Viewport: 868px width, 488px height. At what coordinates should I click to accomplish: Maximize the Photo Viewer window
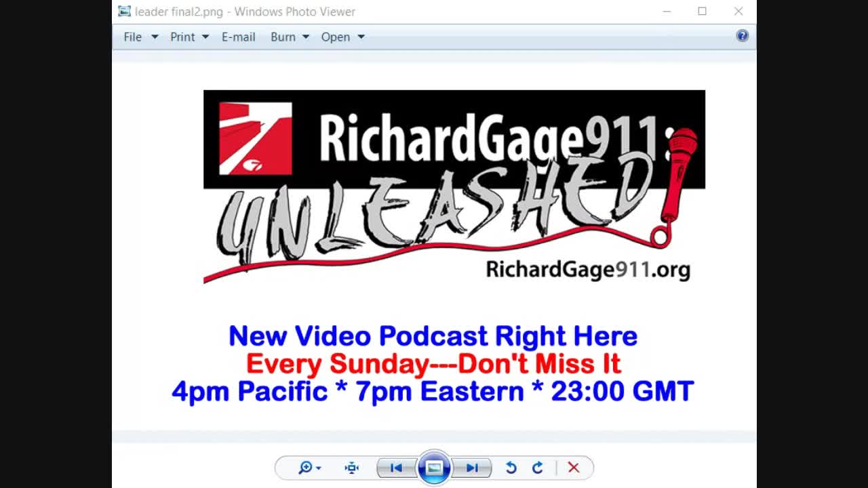(703, 12)
